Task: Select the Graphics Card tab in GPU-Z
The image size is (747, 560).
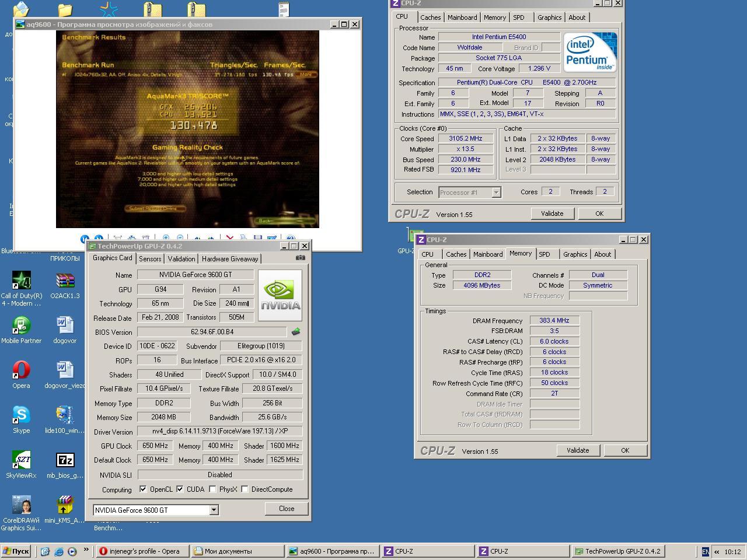Action: [x=113, y=258]
